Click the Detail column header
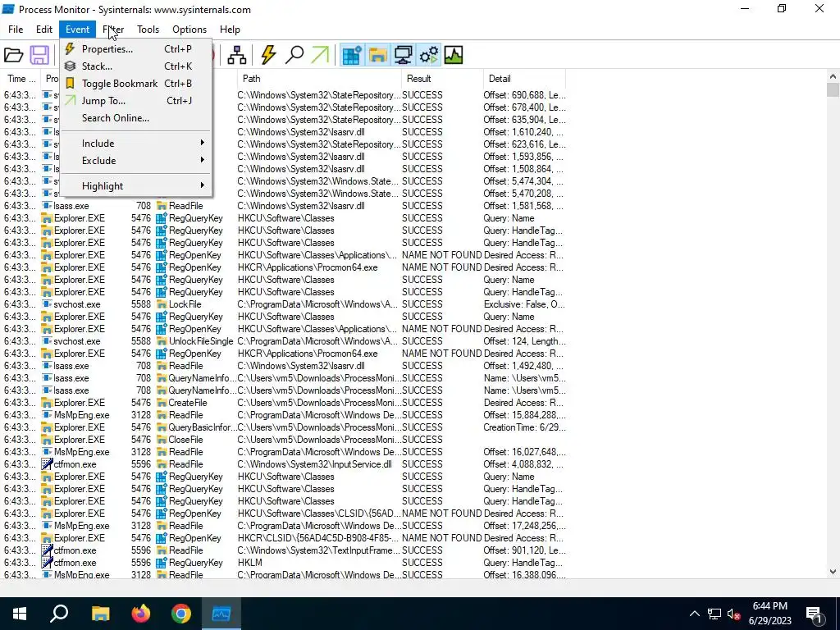This screenshot has width=840, height=630. coord(524,79)
